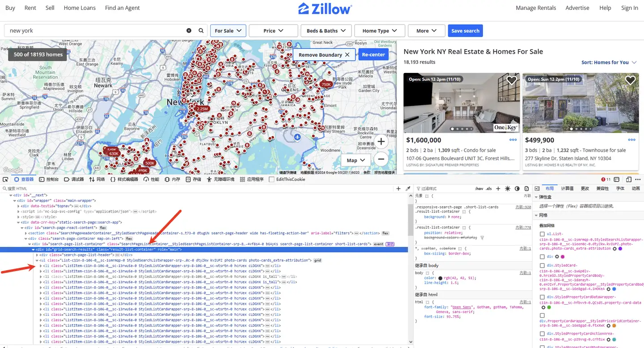Image resolution: width=644 pixels, height=348 pixels.
Task: Save the $1,600,000 condo with heart icon
Action: tap(512, 81)
